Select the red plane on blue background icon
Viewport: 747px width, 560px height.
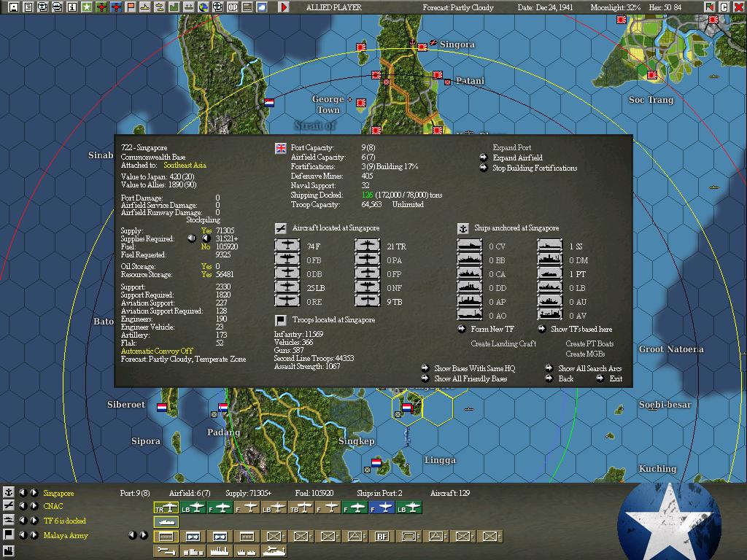116,7
